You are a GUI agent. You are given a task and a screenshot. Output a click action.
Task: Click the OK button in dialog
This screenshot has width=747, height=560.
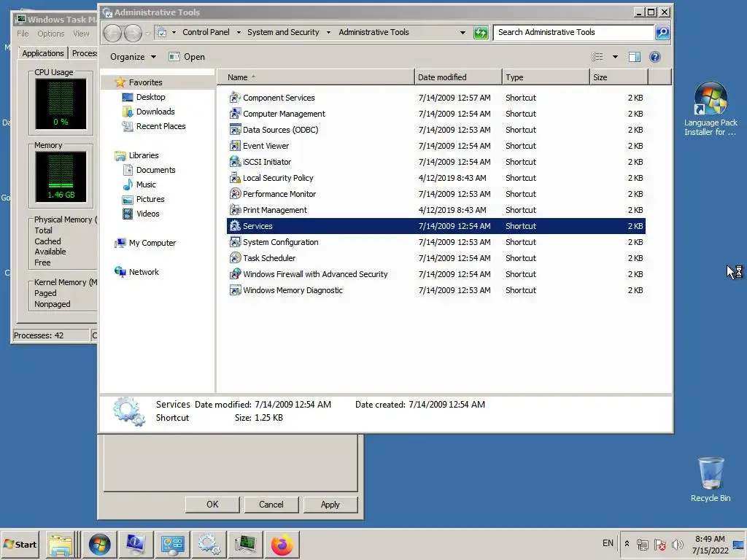(x=212, y=505)
